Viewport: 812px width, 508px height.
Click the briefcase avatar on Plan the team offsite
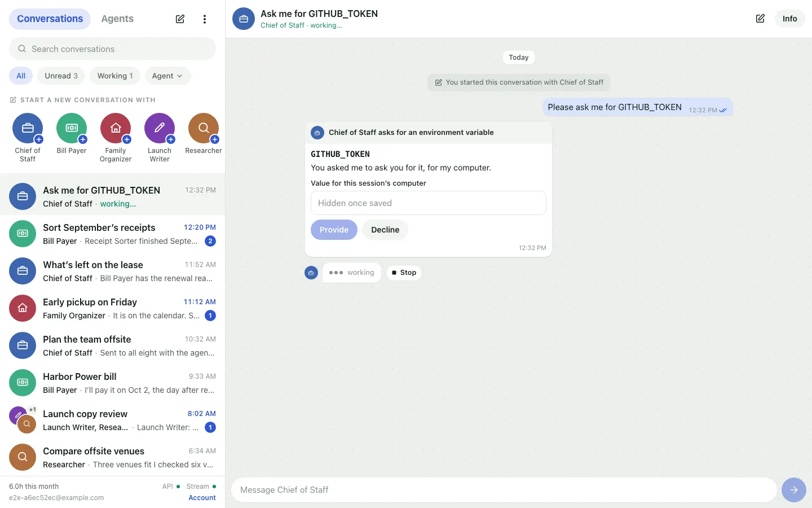pyautogui.click(x=23, y=345)
